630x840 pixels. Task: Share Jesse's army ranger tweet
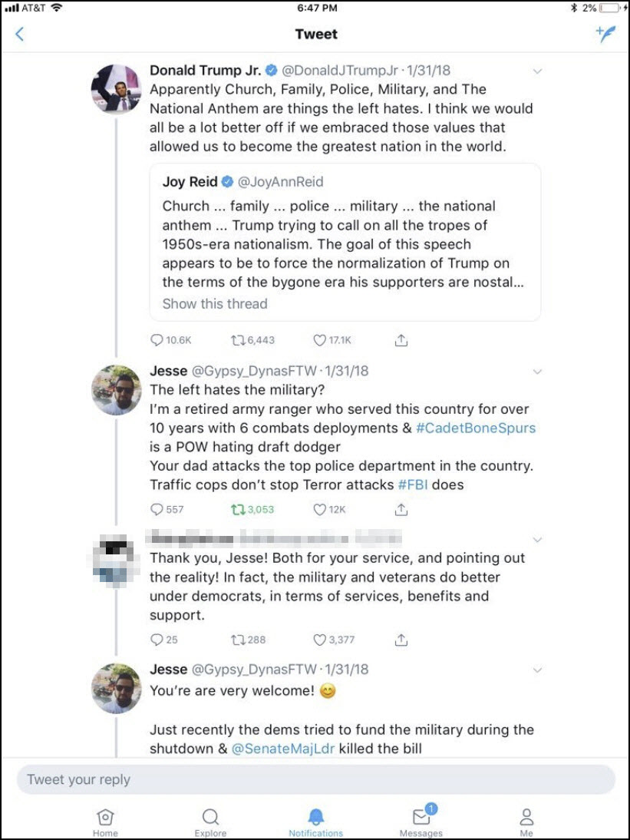pos(401,509)
